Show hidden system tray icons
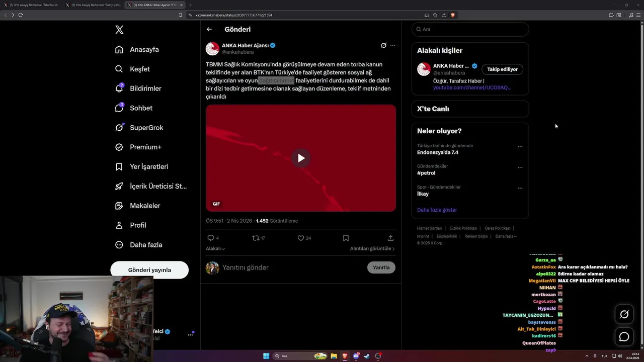 click(587, 356)
